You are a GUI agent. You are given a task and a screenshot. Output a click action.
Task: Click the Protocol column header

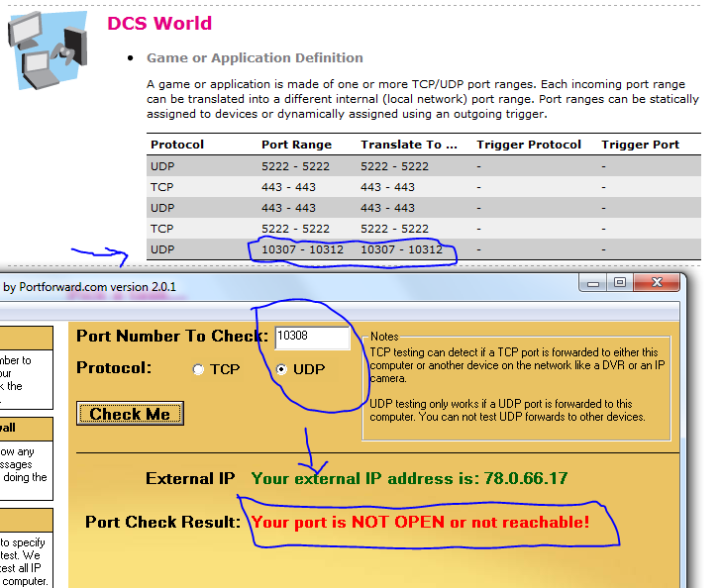[177, 145]
